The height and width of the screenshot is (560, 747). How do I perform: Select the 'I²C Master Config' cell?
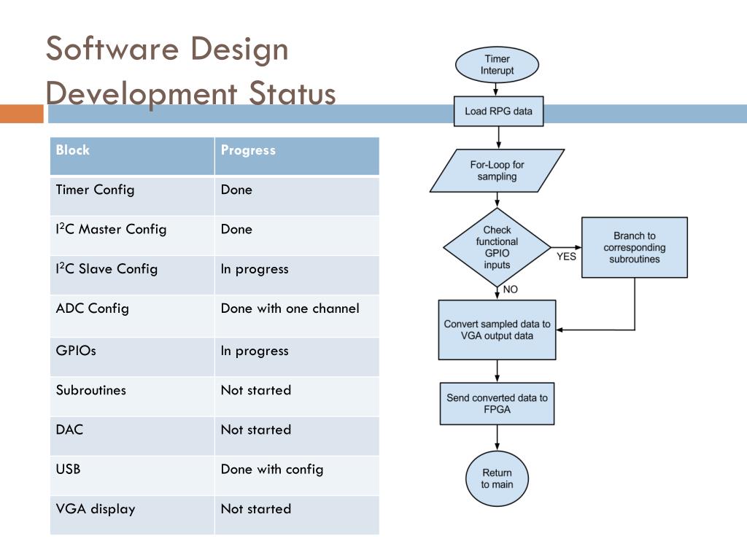point(132,236)
